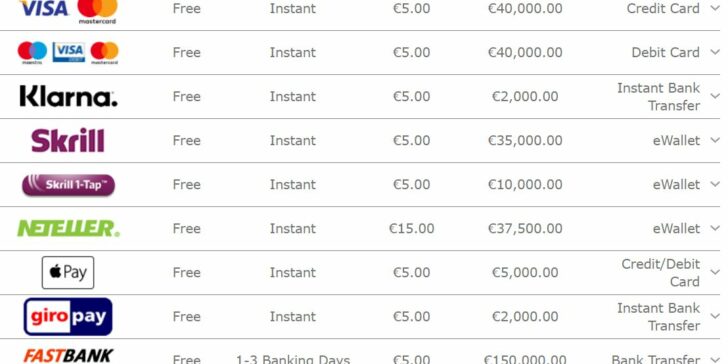This screenshot has width=728, height=364.
Task: Choose the Skrill 1-Tap logo
Action: (x=68, y=185)
